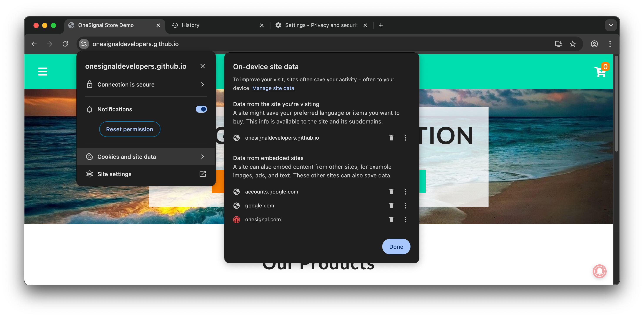Open more options for onesignal.com
The image size is (644, 317).
point(405,220)
